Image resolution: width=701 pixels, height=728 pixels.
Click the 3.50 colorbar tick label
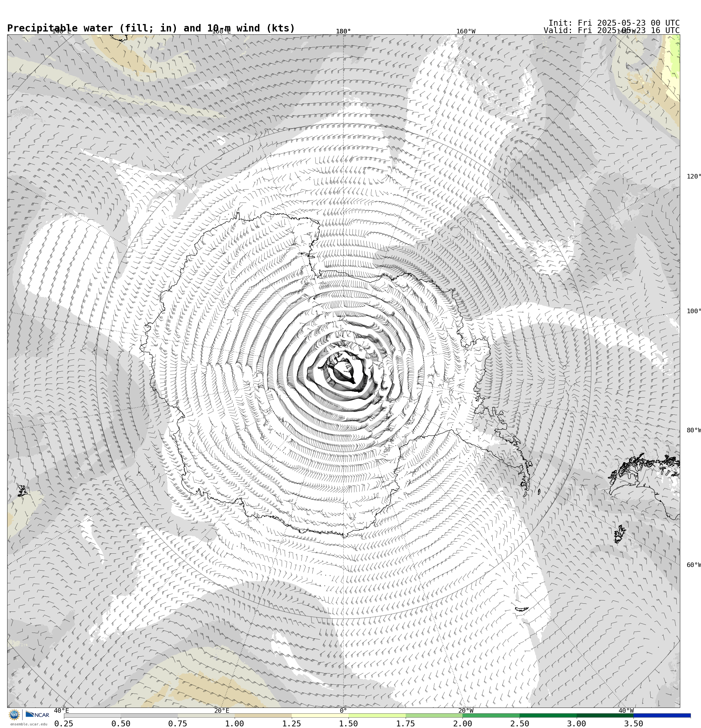click(x=634, y=723)
